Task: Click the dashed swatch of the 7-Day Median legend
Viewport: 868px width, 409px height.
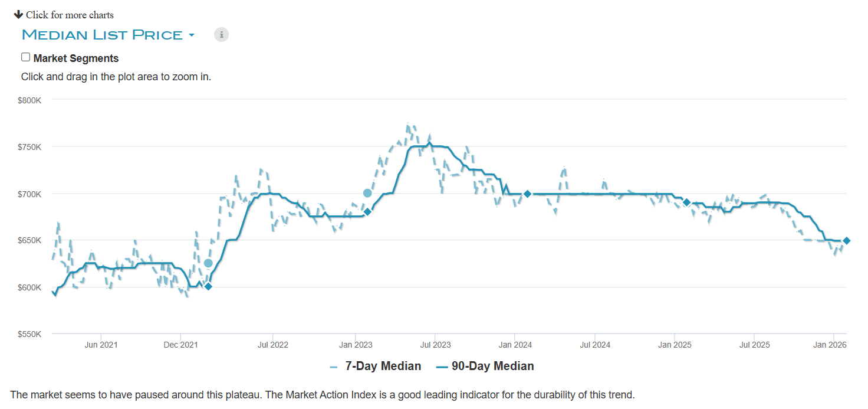Action: [334, 367]
